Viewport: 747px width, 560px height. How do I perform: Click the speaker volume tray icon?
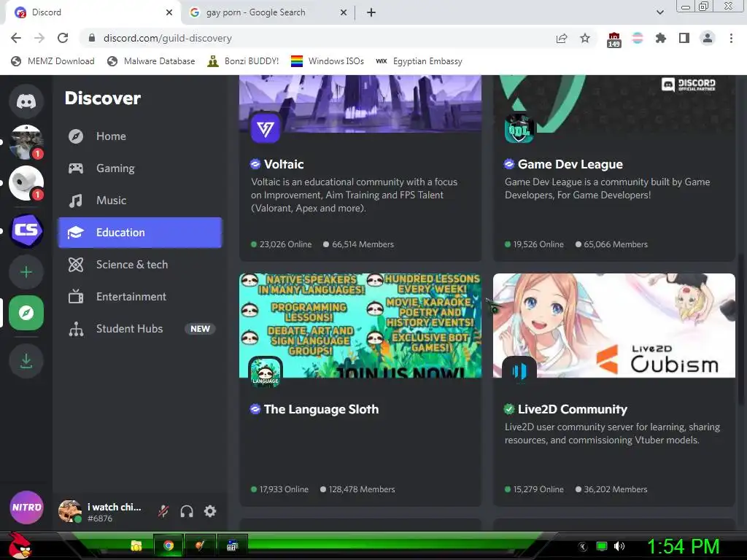[x=619, y=546]
